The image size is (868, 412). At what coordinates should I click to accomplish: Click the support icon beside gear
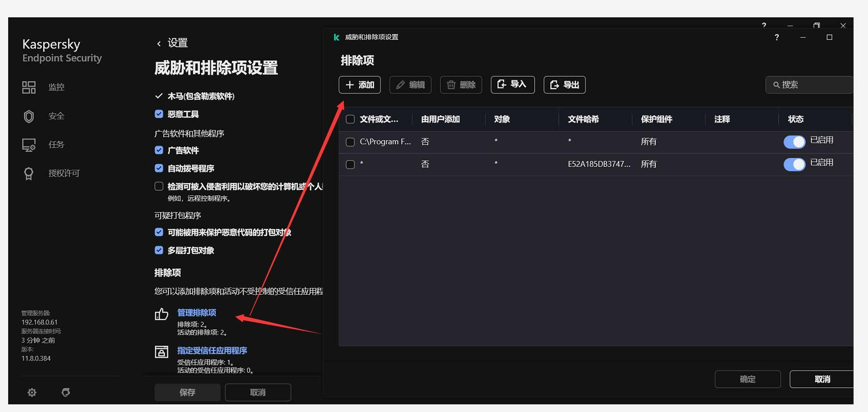pos(66,392)
